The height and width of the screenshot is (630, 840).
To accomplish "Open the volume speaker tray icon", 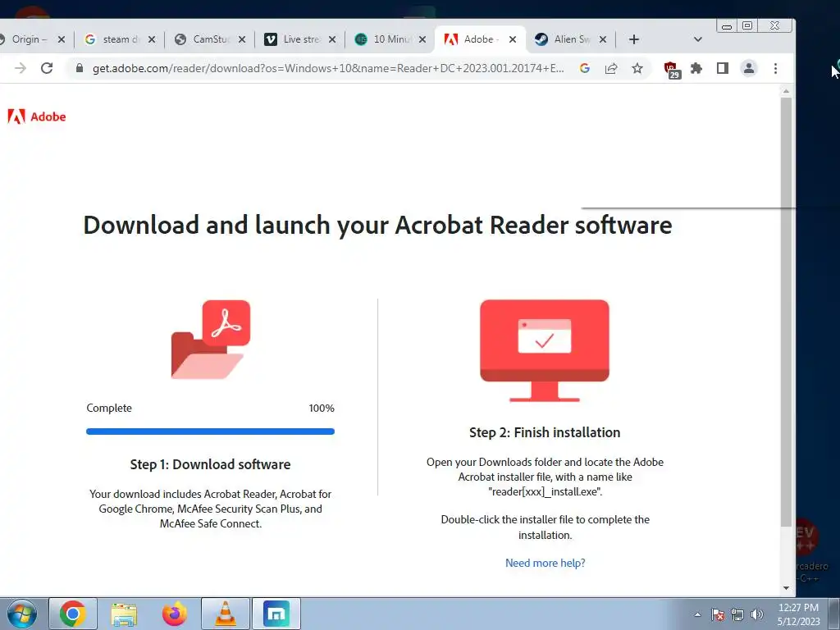I will pyautogui.click(x=757, y=614).
